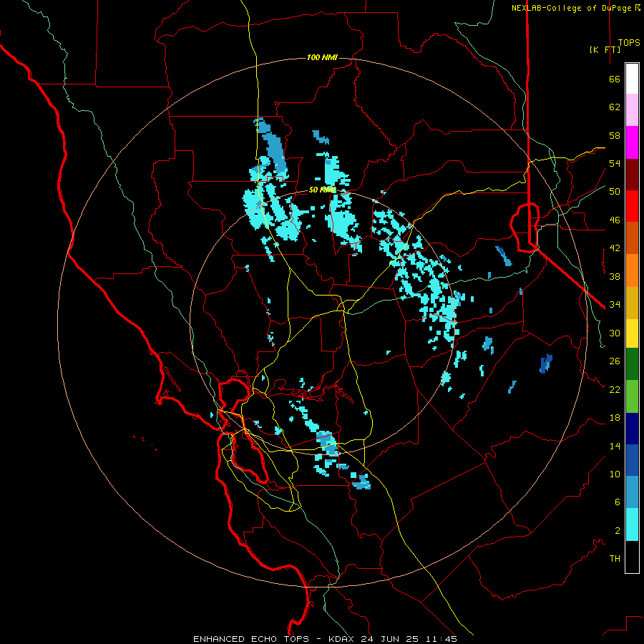Screen dimensions: 644x644
Task: Click the legend value 10
Action: tap(615, 474)
